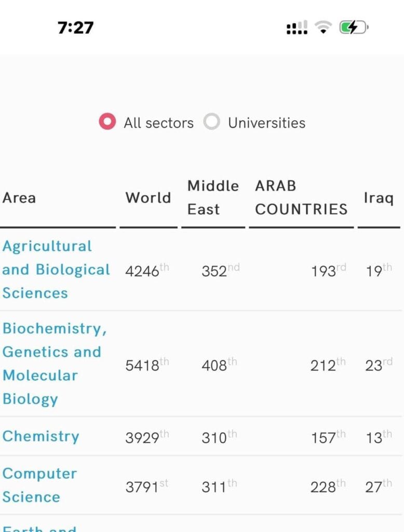Open Agricultural and Biological Sciences link
The height and width of the screenshot is (532, 404).
56,270
